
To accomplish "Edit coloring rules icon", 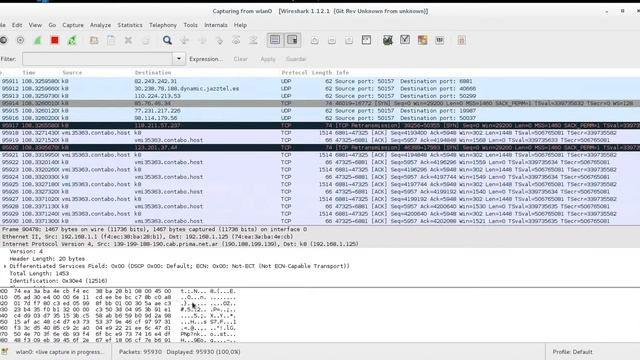I will (422, 40).
